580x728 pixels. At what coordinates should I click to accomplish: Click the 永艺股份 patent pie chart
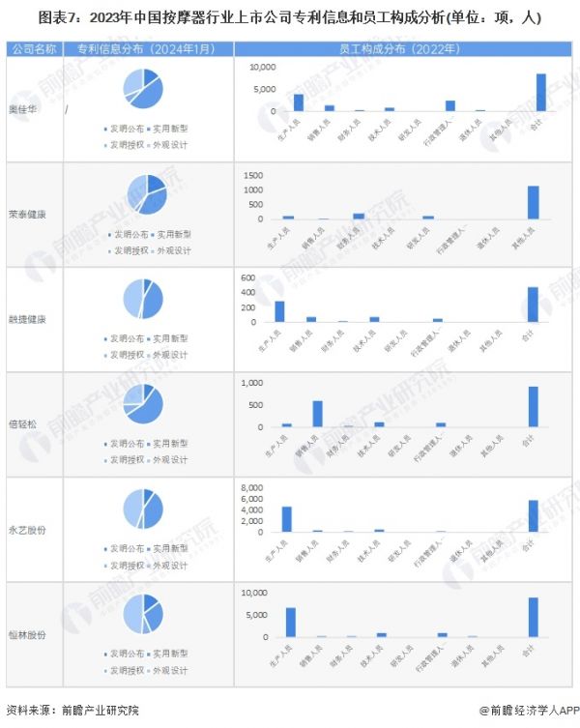tap(143, 509)
